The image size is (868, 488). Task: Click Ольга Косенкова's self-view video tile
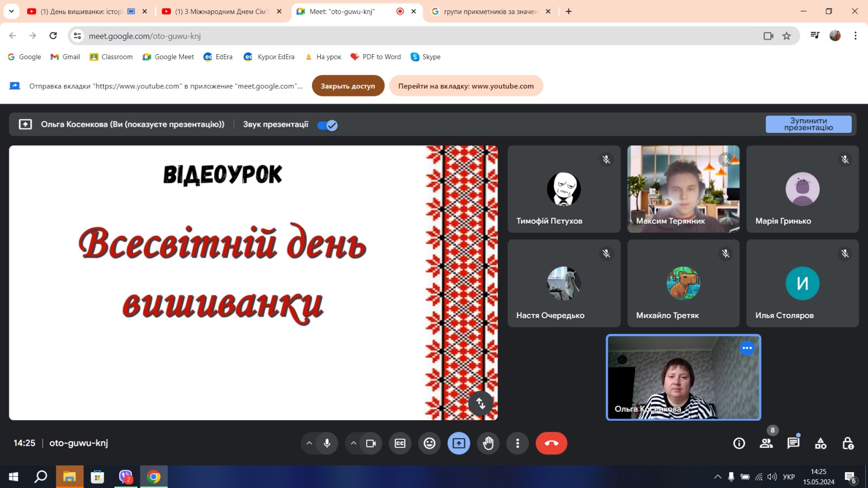coord(683,377)
